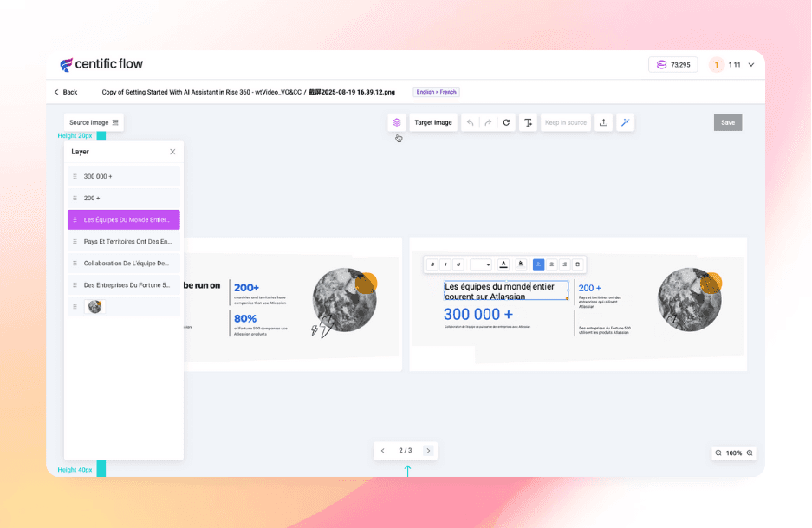The image size is (812, 528).
Task: Toggle underline formatting in text toolbar
Action: [458, 264]
